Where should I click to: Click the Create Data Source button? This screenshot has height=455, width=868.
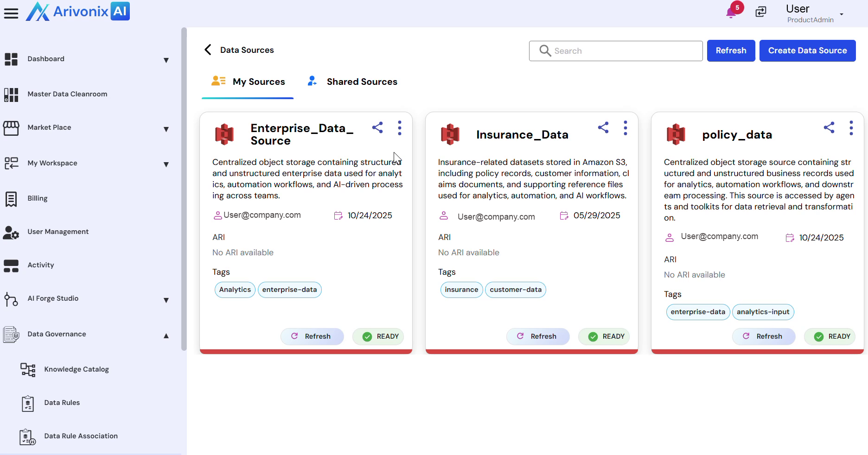(807, 51)
